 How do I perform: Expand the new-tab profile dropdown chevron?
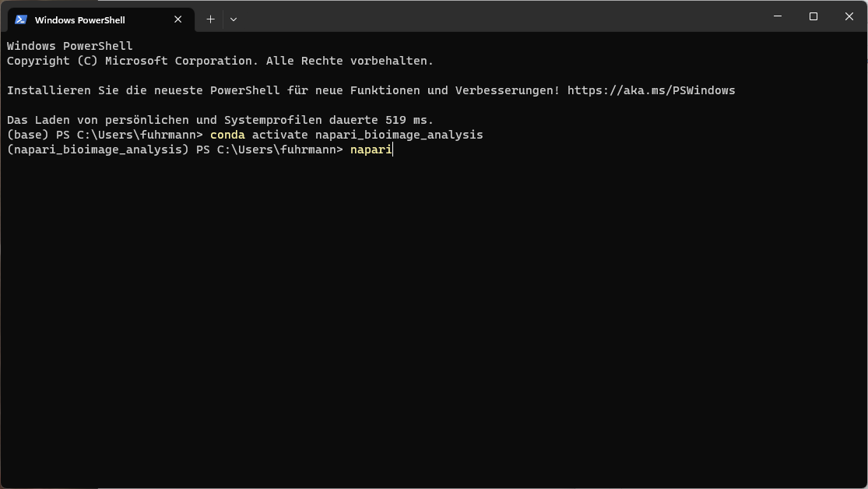click(234, 19)
